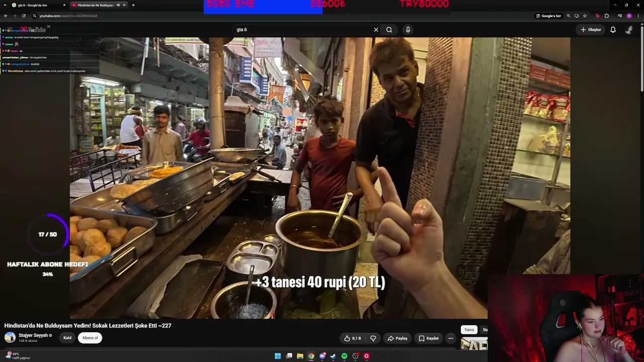This screenshot has height=362, width=644.
Task: Click the Paylaş share button
Action: 397,338
